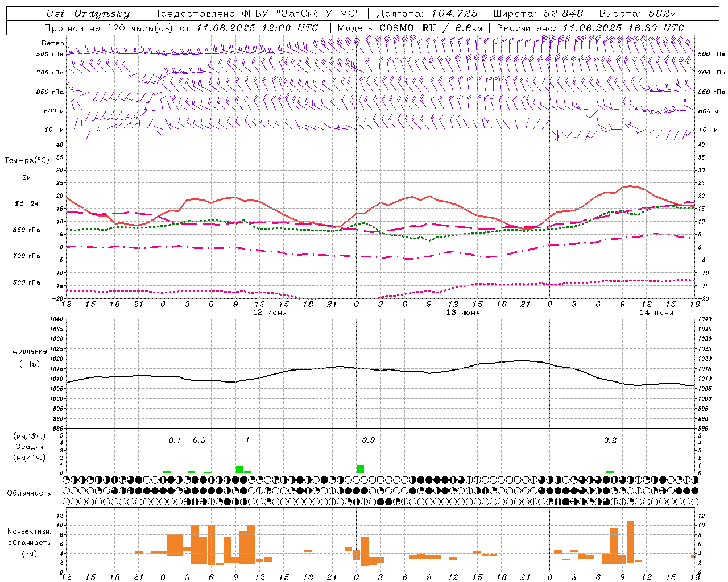The width and height of the screenshot is (728, 582).
Task: Click the 0.2 precipitation amount
Action: tap(610, 440)
